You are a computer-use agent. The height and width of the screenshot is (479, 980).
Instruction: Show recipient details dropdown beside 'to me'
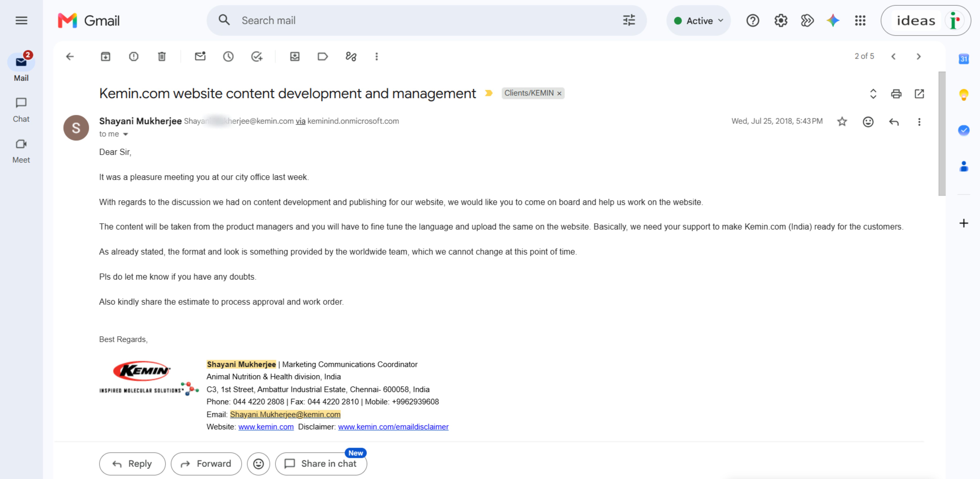[x=126, y=134]
